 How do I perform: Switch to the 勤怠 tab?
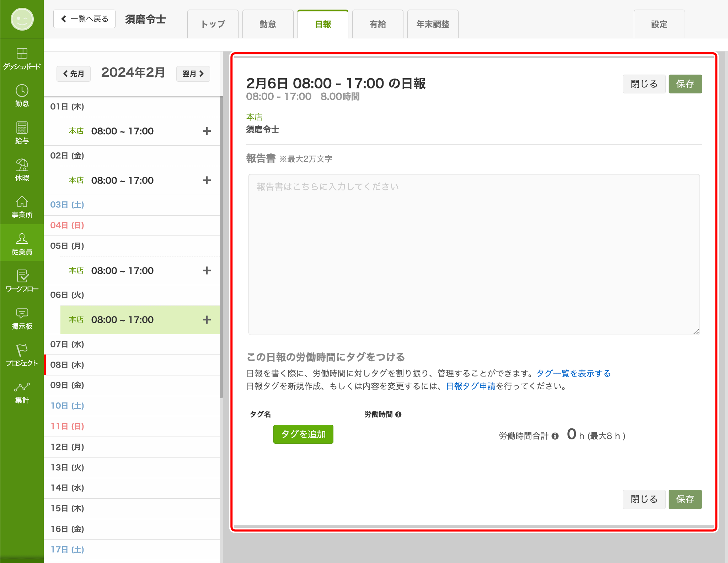pos(268,24)
